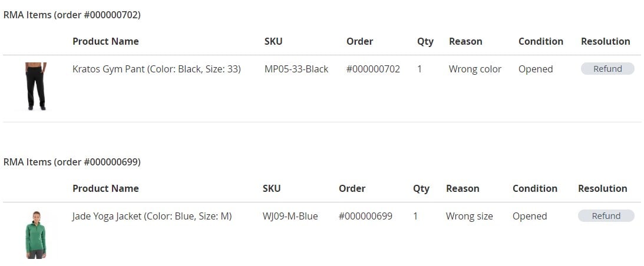
Task: Open the Kratos Gym Pant product name
Action: 157,69
